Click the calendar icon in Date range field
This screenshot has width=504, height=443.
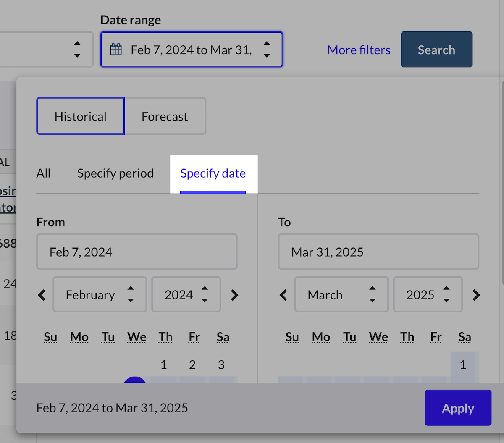(x=116, y=50)
